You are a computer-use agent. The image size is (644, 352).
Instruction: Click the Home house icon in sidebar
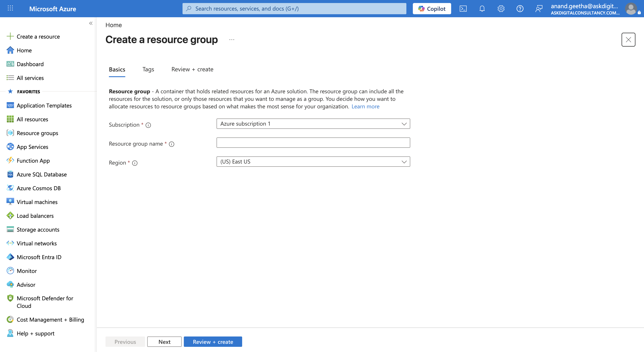point(10,50)
